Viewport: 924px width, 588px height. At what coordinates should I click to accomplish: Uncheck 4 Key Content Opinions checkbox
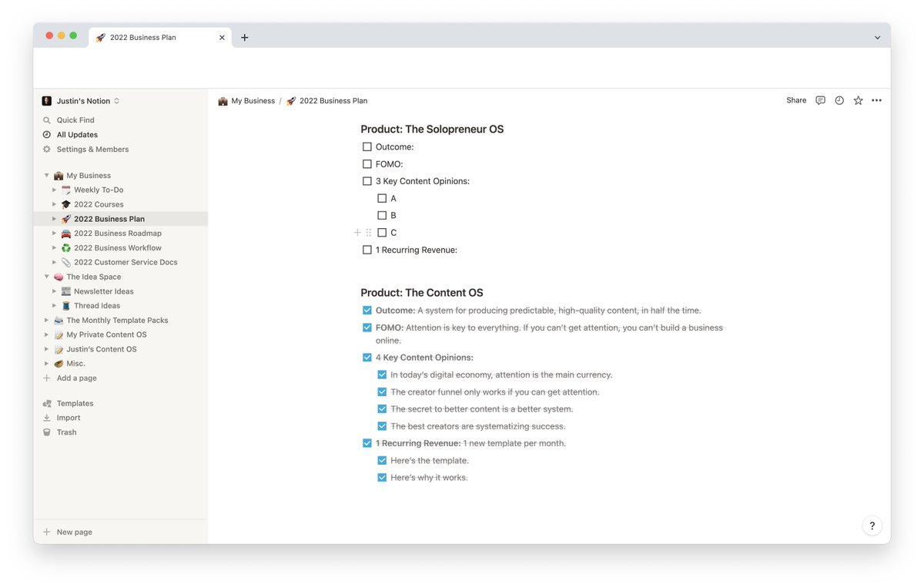pos(367,358)
